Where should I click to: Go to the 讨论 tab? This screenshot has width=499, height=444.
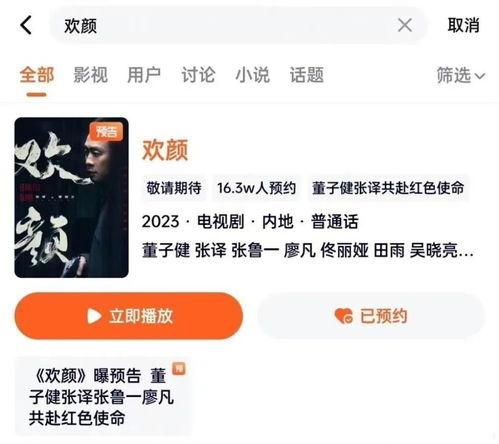click(x=198, y=75)
